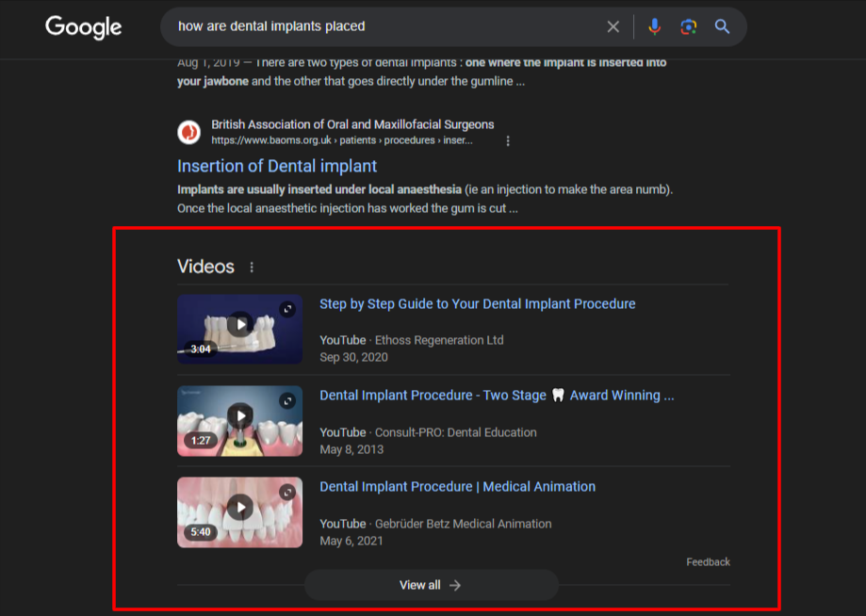This screenshot has height=616, width=866.
Task: Start voice search with microphone icon
Action: (x=655, y=26)
